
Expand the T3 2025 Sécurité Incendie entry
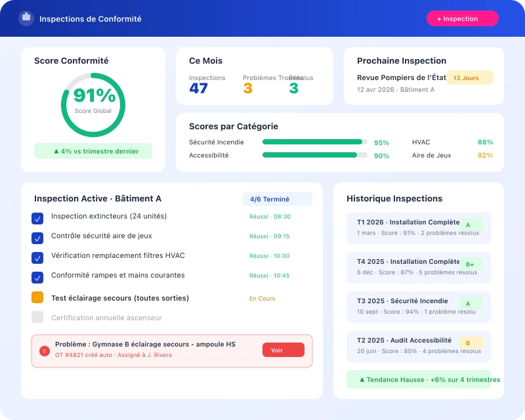tap(418, 307)
